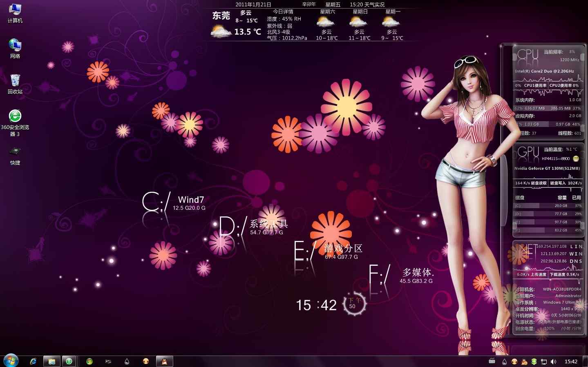Click the keyboard input-method tray icon

point(492,361)
